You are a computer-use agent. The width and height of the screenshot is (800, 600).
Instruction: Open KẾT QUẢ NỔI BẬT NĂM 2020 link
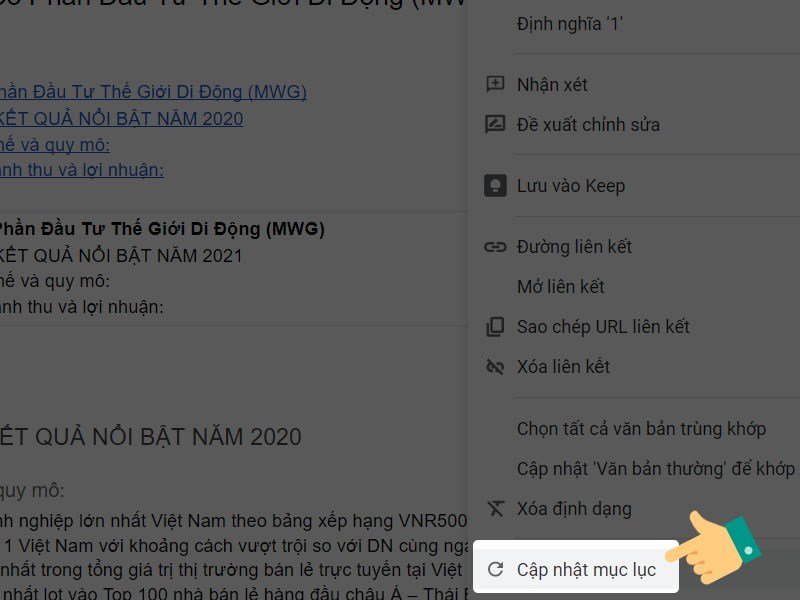pyautogui.click(x=121, y=118)
